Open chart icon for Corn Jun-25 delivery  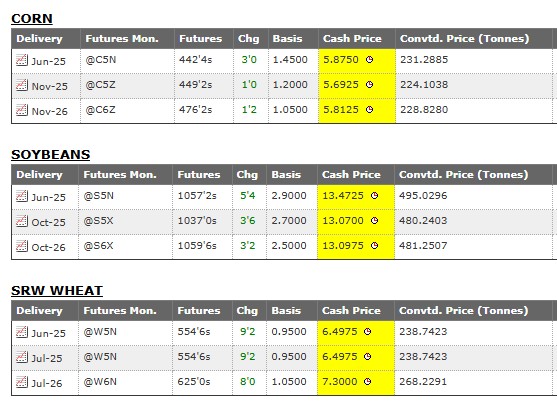[x=22, y=60]
